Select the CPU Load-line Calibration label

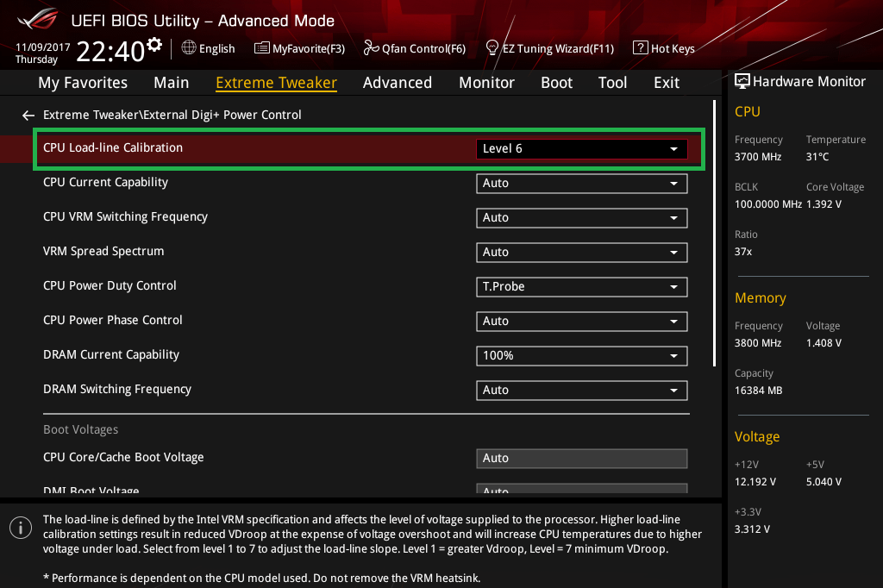(113, 147)
